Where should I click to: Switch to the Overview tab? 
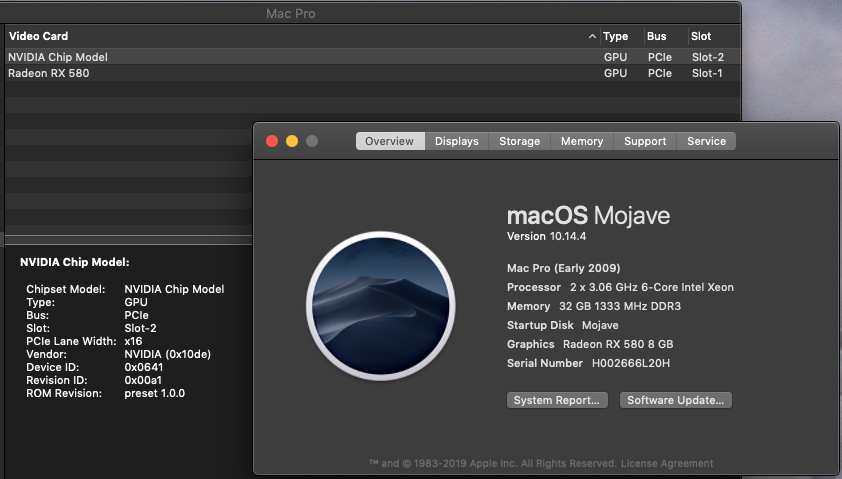click(390, 141)
